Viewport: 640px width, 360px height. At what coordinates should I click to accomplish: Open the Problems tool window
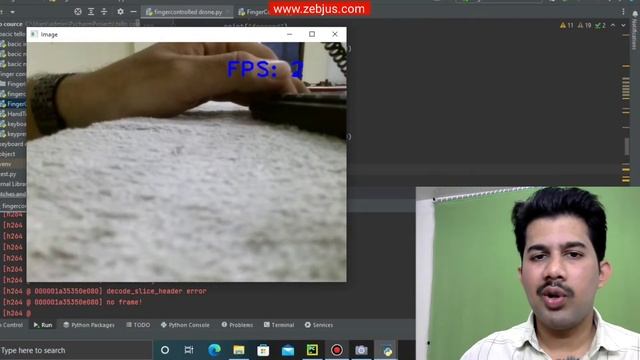[237, 325]
